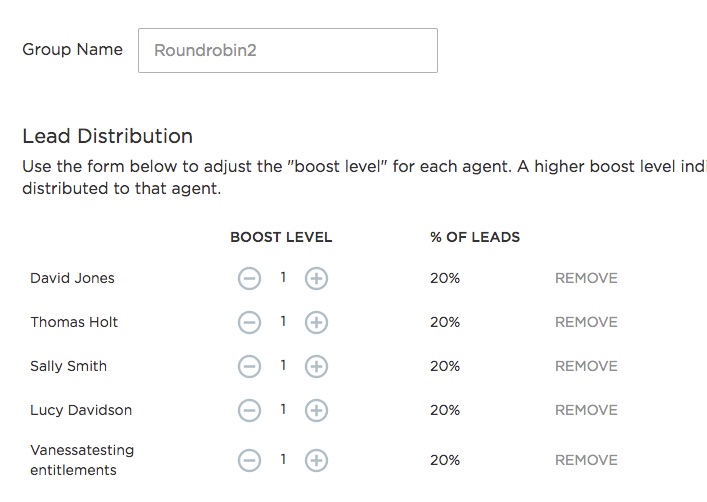The width and height of the screenshot is (707, 502).
Task: Decrease boost level for Sally Smith
Action: point(250,366)
